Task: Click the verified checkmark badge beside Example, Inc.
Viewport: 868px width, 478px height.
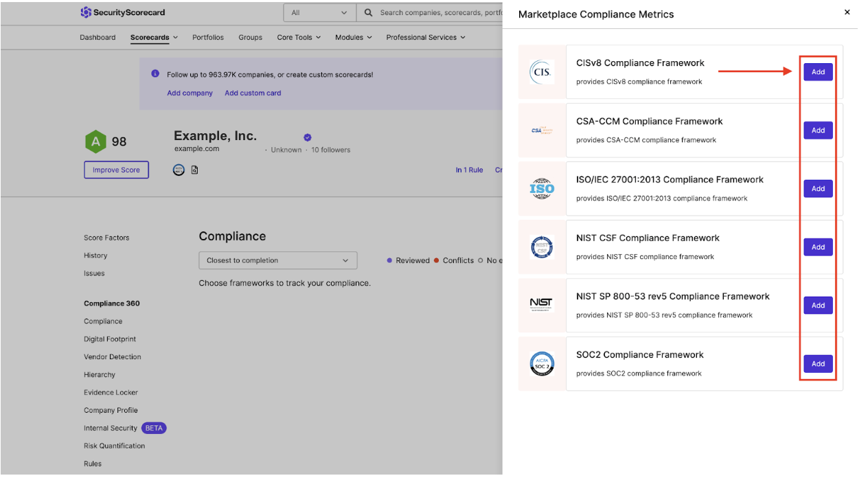Action: [x=308, y=137]
